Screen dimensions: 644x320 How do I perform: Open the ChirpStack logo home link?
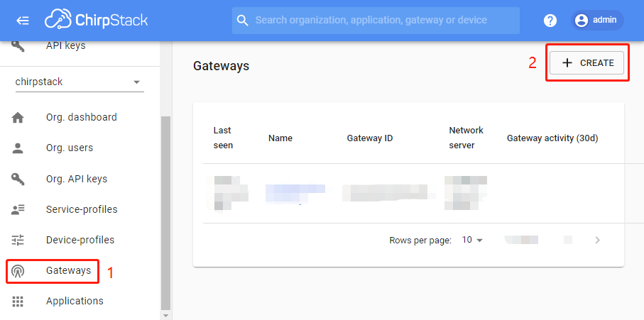[x=96, y=20]
